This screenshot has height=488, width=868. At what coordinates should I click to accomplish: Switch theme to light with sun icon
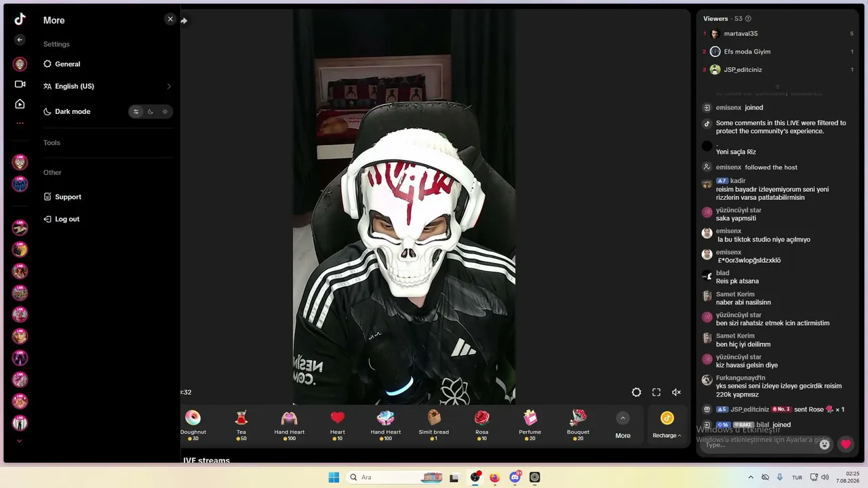[x=165, y=112]
